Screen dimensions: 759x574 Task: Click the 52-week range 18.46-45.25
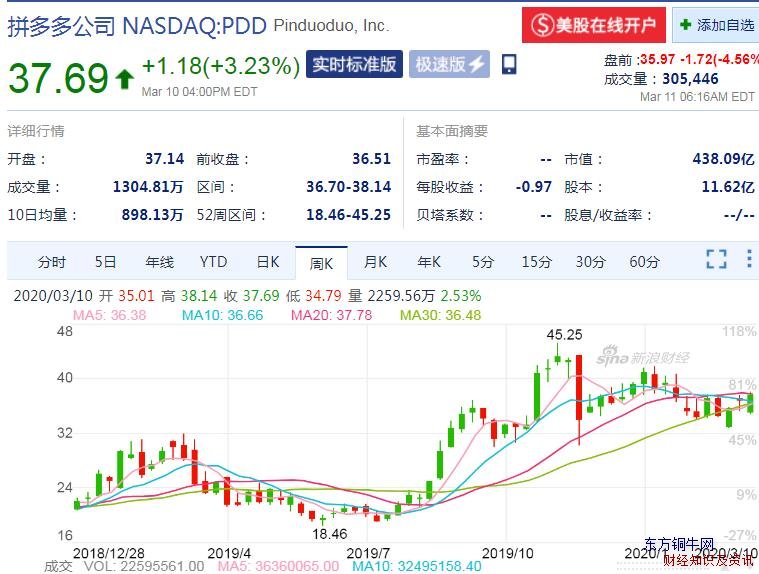tap(349, 214)
